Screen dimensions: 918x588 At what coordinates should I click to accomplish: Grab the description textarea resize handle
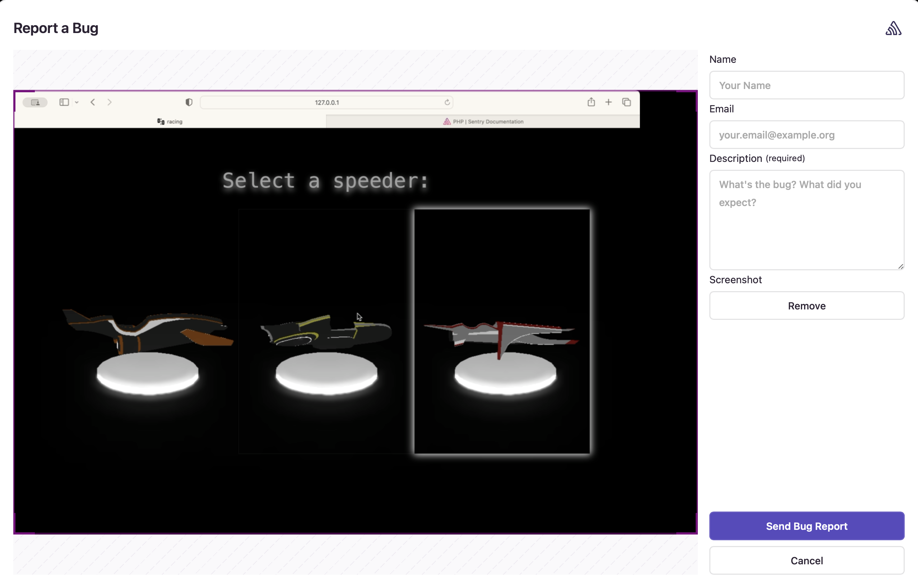(x=900, y=266)
